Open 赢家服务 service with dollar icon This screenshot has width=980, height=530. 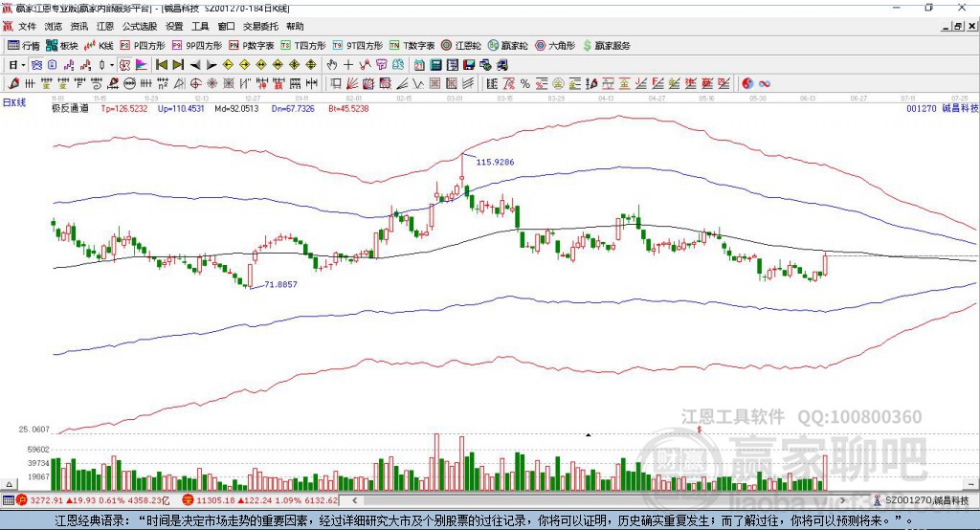[x=606, y=46]
